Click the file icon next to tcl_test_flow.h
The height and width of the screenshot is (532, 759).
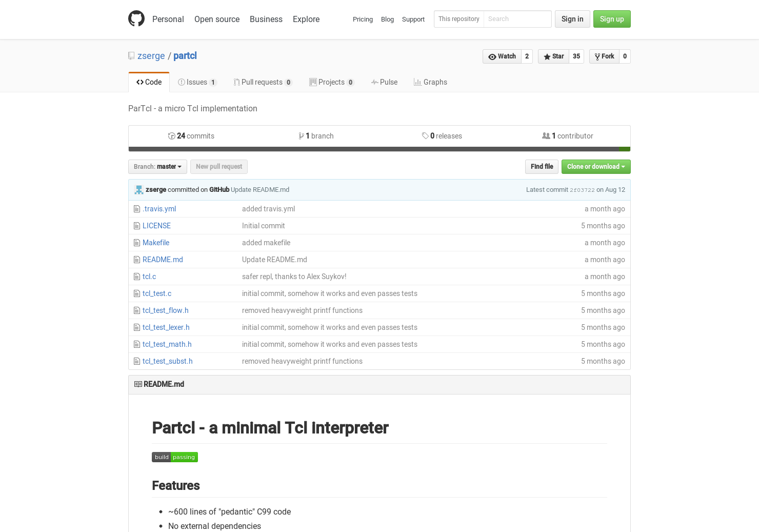(136, 310)
